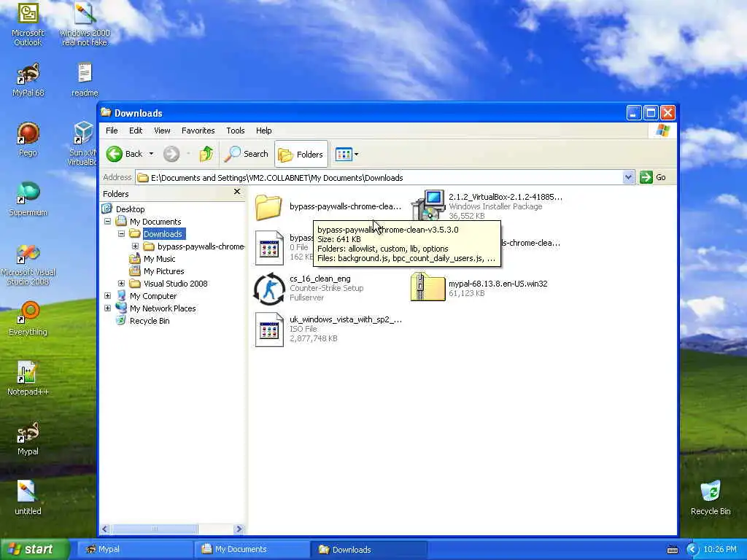Select MyPal 68 desktop shortcut
This screenshot has width=747, height=560.
(28, 80)
